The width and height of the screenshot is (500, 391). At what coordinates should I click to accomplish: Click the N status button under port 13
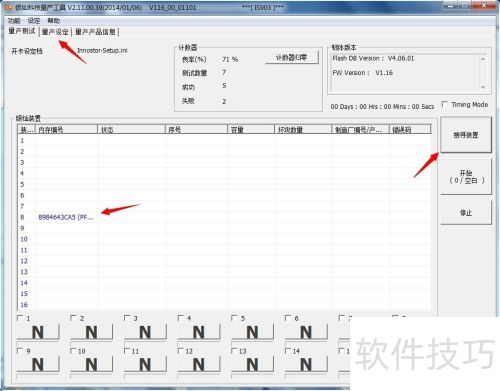pos(253,364)
